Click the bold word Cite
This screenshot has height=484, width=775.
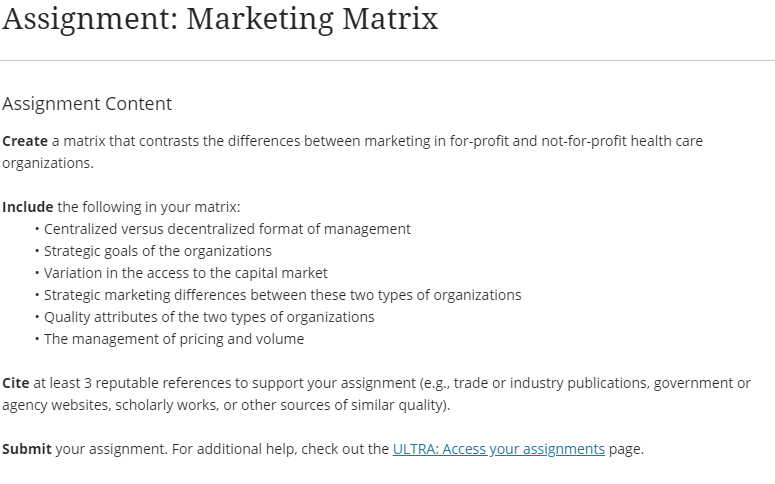[16, 383]
